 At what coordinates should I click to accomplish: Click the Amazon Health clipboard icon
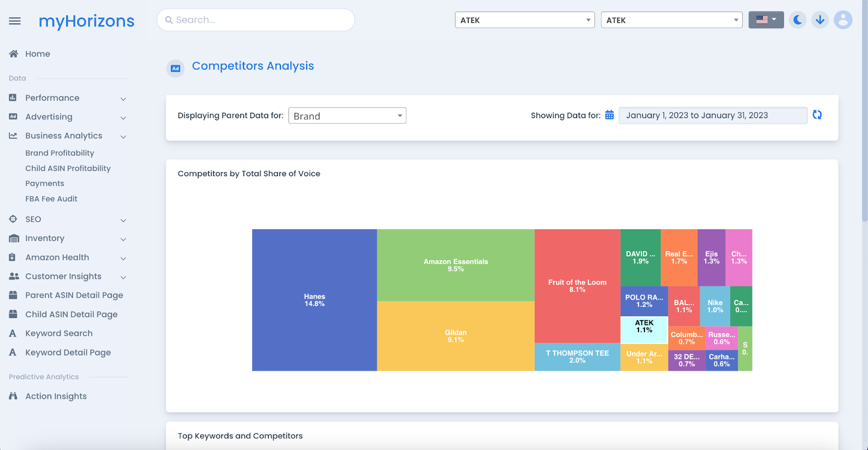12,257
